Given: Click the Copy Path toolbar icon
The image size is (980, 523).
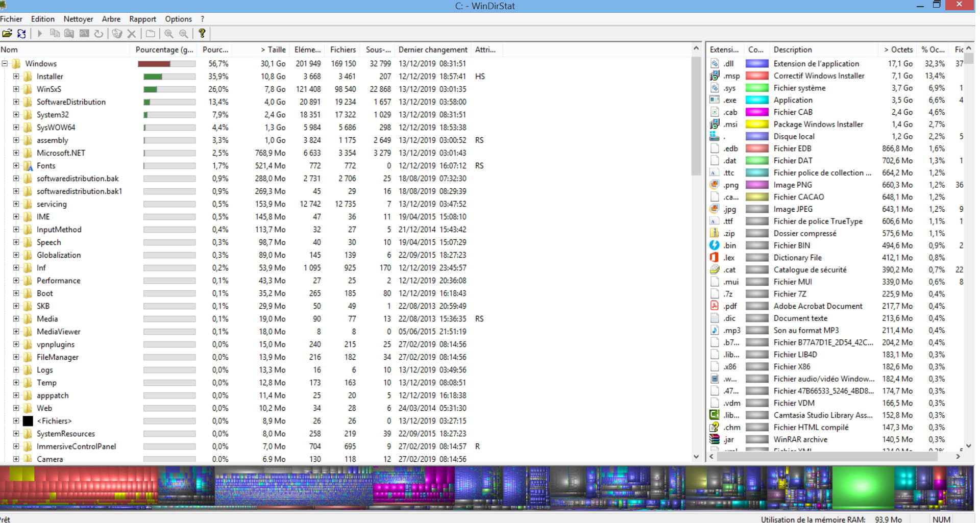Looking at the screenshot, I should (x=55, y=34).
